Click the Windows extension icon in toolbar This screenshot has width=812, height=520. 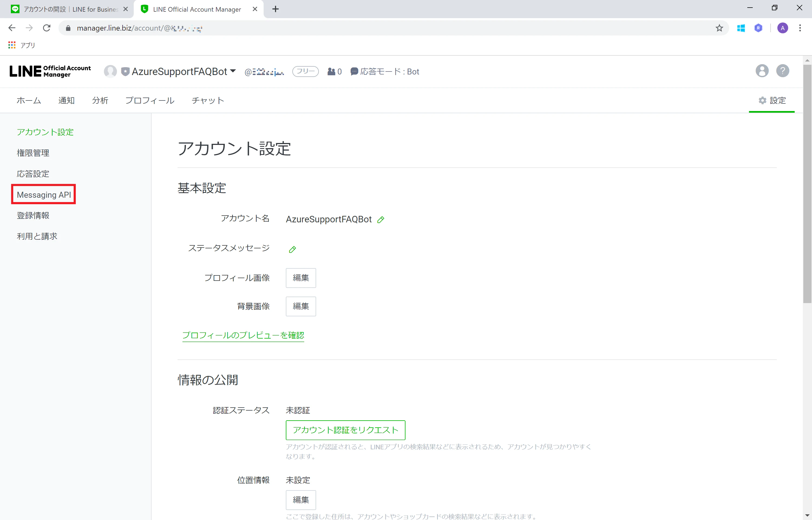(741, 28)
